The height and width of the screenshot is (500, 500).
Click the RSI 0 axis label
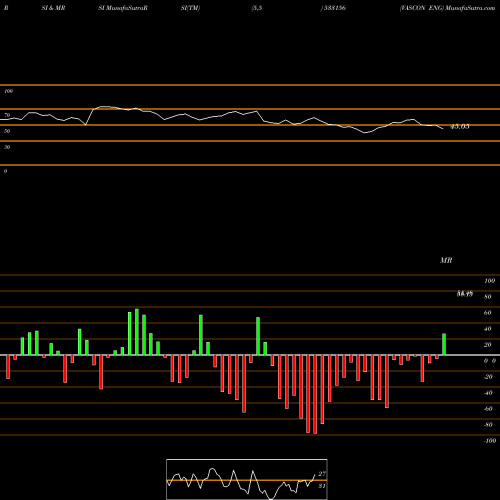(5, 171)
